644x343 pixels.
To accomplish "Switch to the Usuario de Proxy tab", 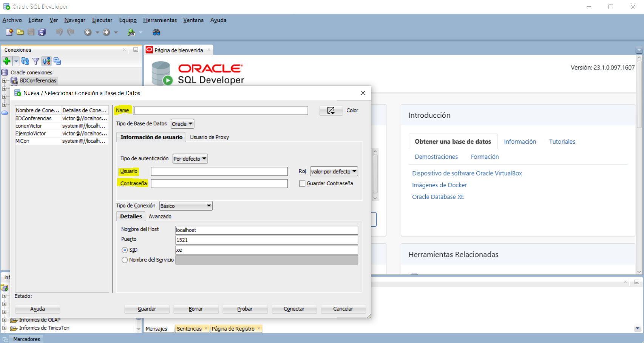I will pyautogui.click(x=209, y=137).
